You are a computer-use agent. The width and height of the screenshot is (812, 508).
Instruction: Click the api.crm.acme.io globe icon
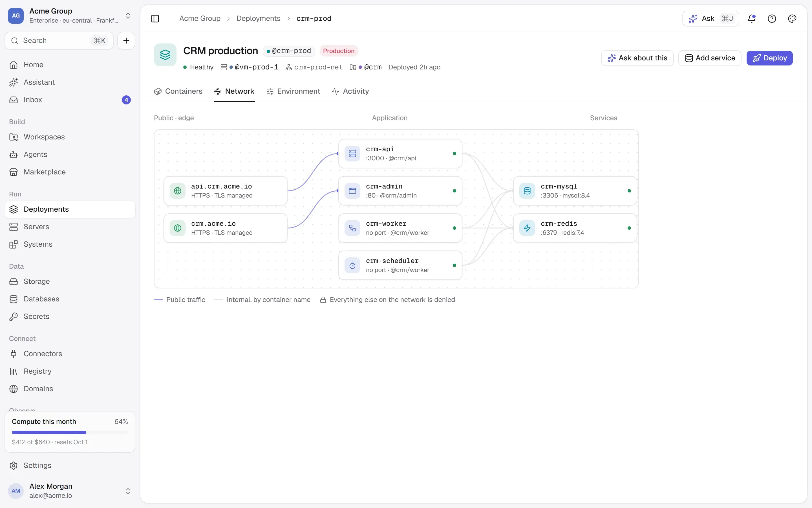[178, 191]
